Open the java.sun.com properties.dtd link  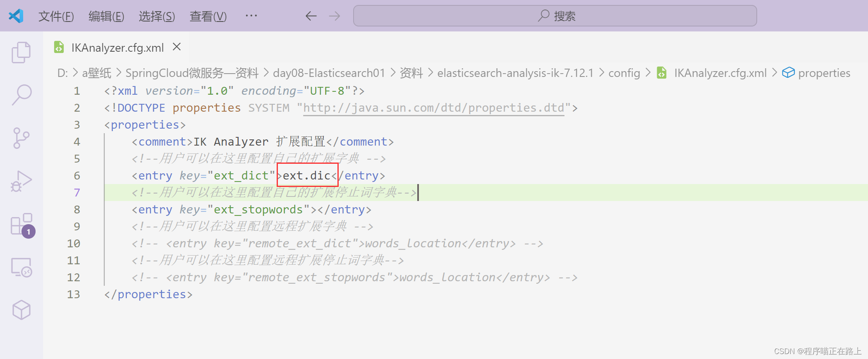(434, 108)
